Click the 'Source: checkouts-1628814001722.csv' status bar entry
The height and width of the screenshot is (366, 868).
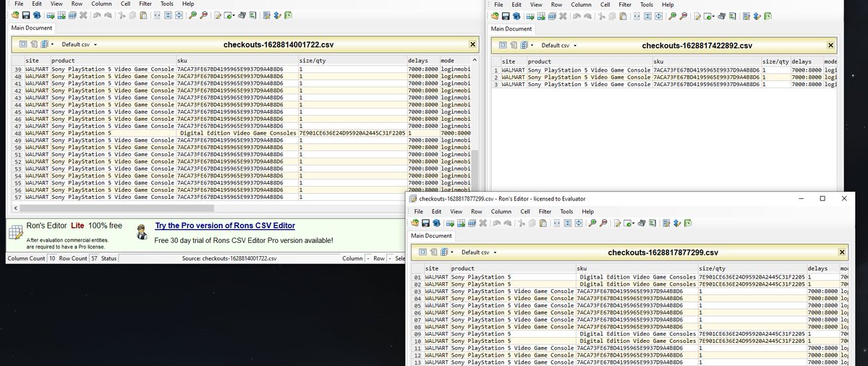(x=229, y=258)
